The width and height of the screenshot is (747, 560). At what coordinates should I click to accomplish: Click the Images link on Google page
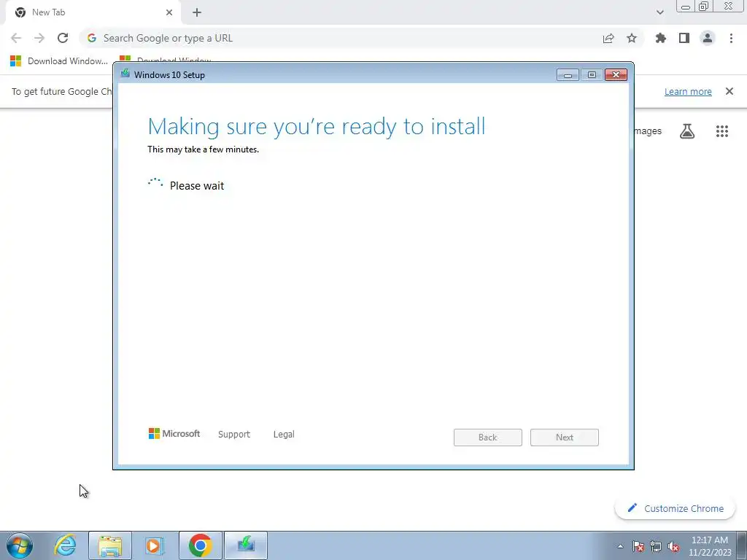click(648, 131)
